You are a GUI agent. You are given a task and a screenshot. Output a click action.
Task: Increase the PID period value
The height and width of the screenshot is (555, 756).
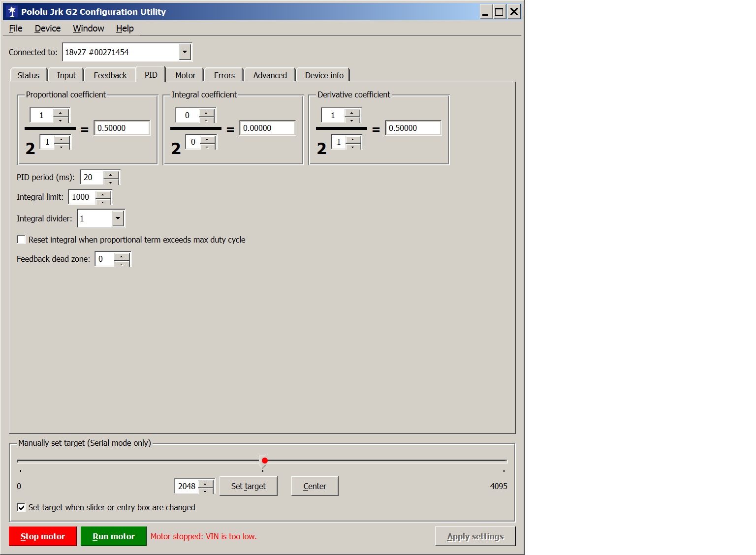111,174
